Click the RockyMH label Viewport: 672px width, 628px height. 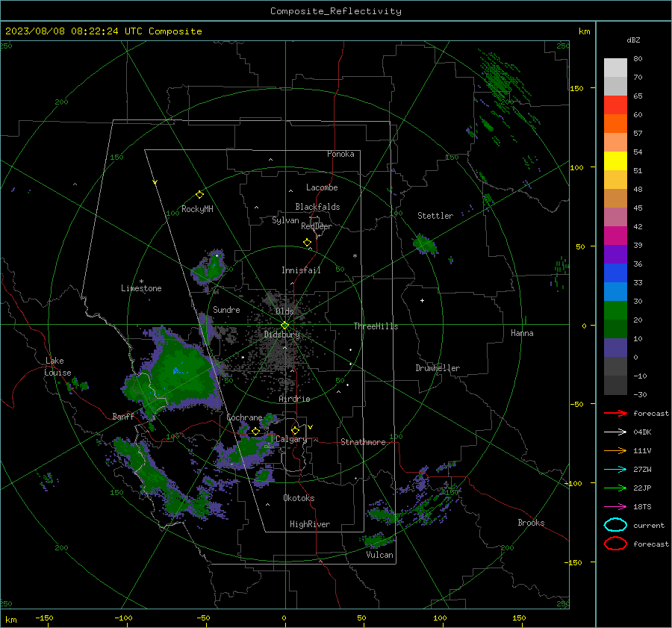pyautogui.click(x=197, y=209)
